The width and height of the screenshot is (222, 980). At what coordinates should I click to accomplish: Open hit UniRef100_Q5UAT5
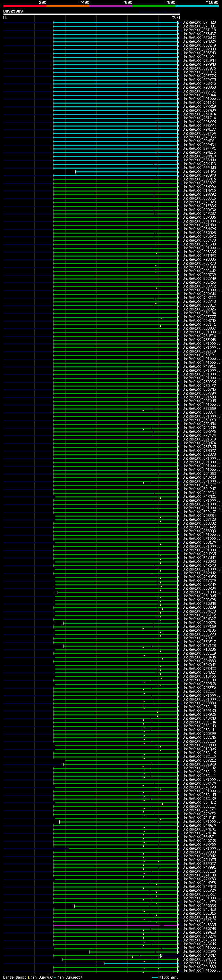tap(199, 860)
